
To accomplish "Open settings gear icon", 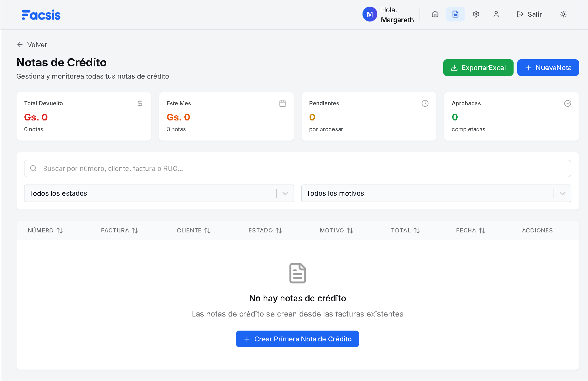I will [x=476, y=14].
